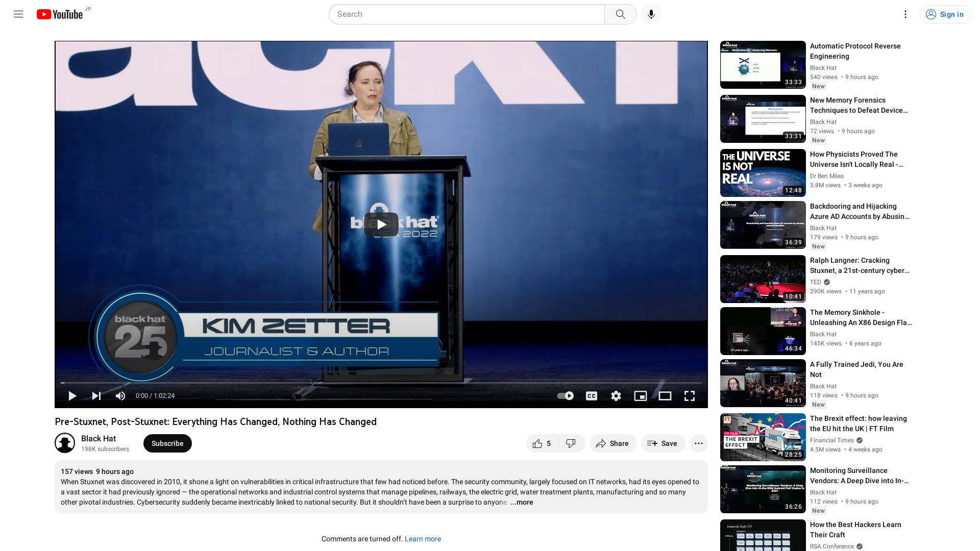Open YouTube search by clicking magnifier icon

[620, 14]
